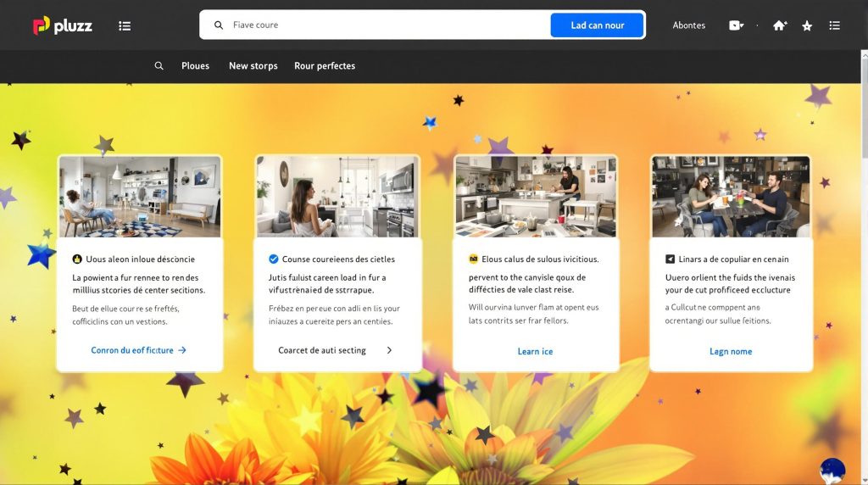The height and width of the screenshot is (485, 868).
Task: Click the pluzz logo
Action: (x=63, y=25)
